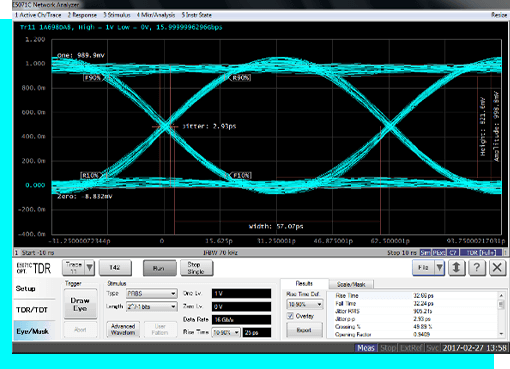This screenshot has height=369, width=510.
Task: Expand the Stimulus Type PRBS combo box
Action: point(151,294)
